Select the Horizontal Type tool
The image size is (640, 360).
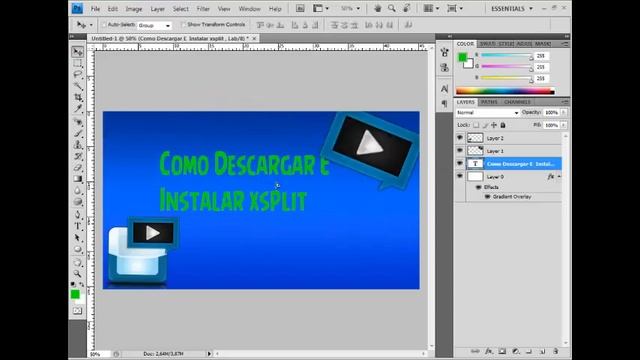(78, 226)
